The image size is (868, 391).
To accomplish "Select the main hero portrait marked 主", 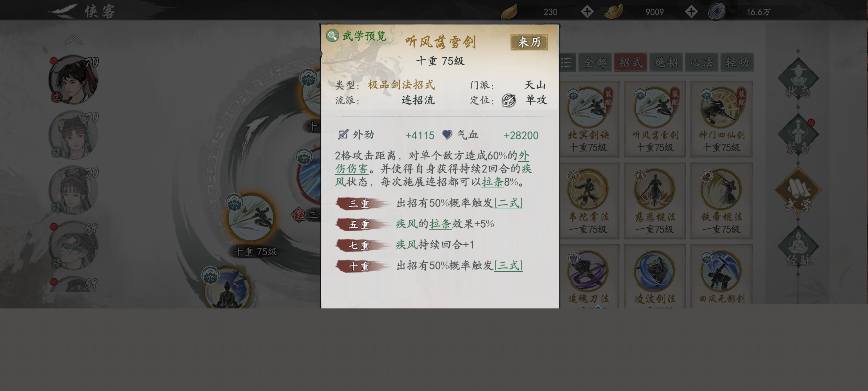I will click(x=74, y=80).
